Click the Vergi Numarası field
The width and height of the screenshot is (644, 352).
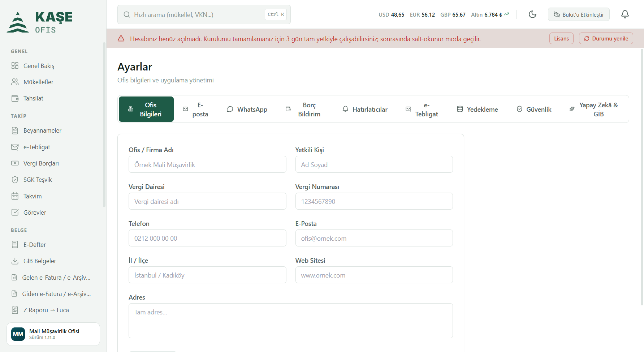pos(374,201)
